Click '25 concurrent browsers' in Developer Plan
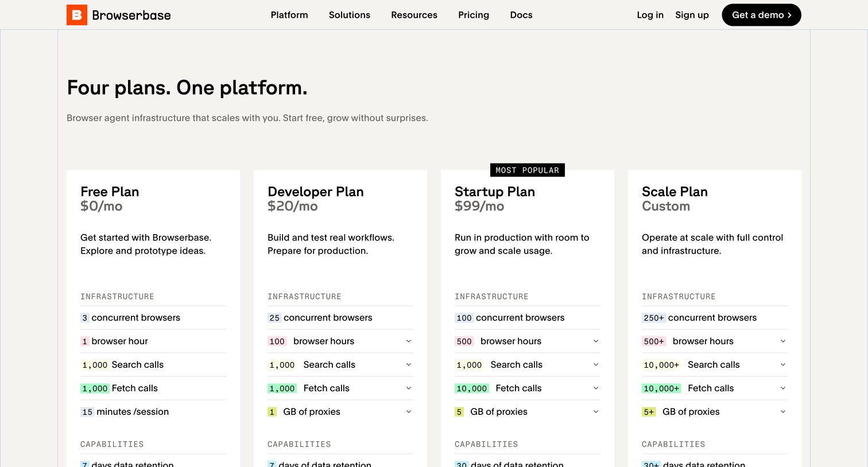This screenshot has height=467, width=868. point(320,318)
